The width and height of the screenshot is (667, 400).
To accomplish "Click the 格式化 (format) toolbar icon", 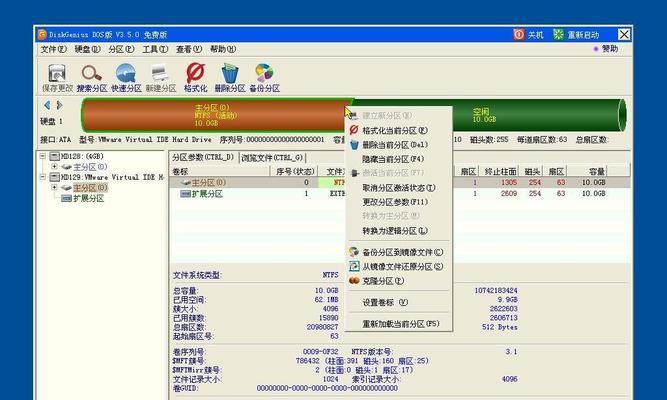I will (196, 76).
